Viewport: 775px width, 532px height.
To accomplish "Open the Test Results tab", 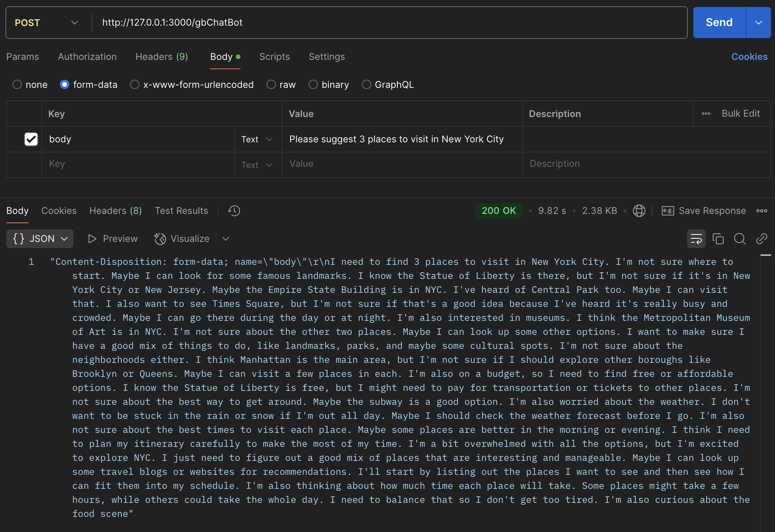I will pos(181,211).
